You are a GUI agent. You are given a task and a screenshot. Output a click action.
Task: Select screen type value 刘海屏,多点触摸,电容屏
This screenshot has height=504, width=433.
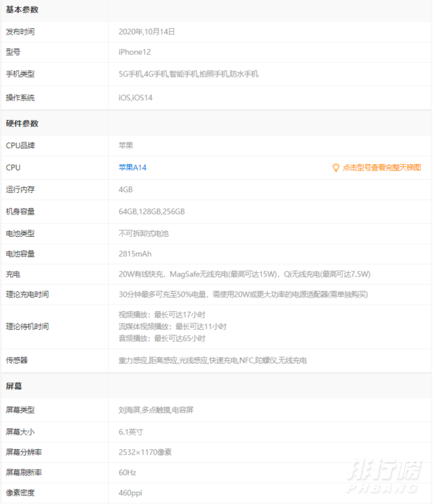[x=156, y=410]
